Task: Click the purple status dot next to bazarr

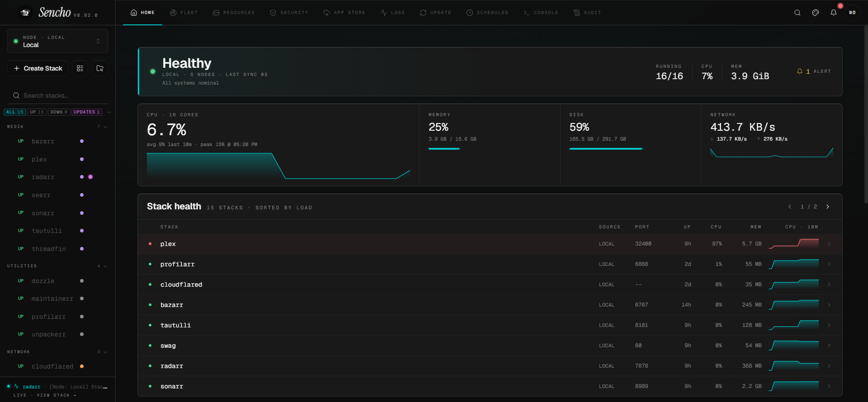Action: pyautogui.click(x=82, y=141)
